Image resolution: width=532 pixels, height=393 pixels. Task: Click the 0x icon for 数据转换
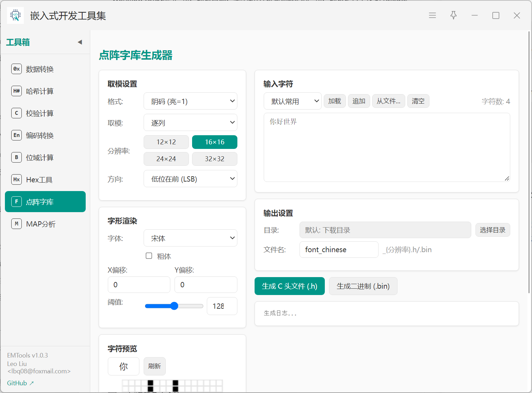tap(17, 69)
